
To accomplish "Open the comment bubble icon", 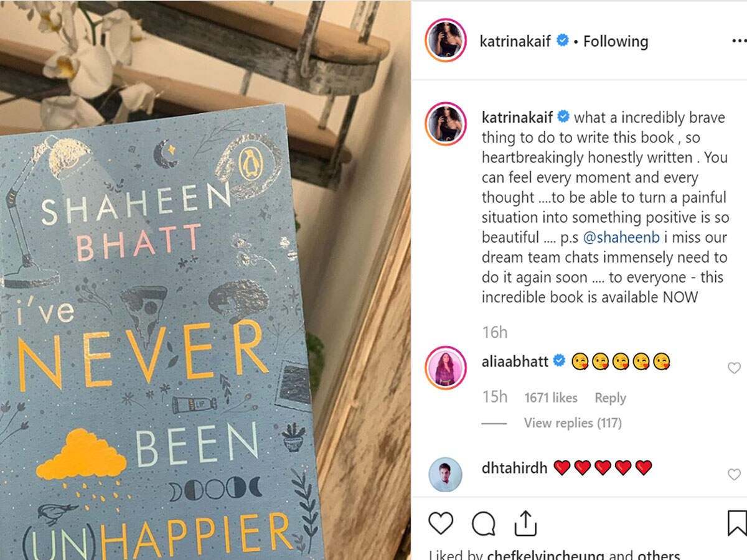I will 484,524.
